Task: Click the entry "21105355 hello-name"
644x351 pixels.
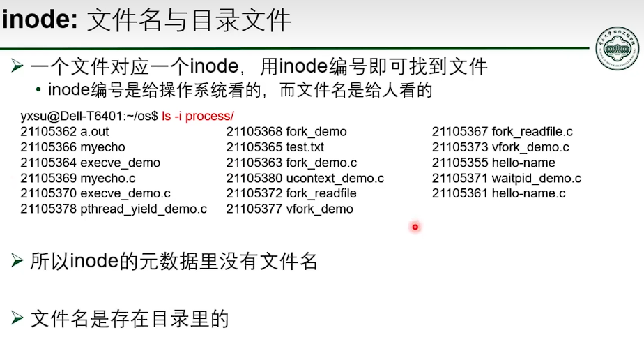Action: click(493, 163)
